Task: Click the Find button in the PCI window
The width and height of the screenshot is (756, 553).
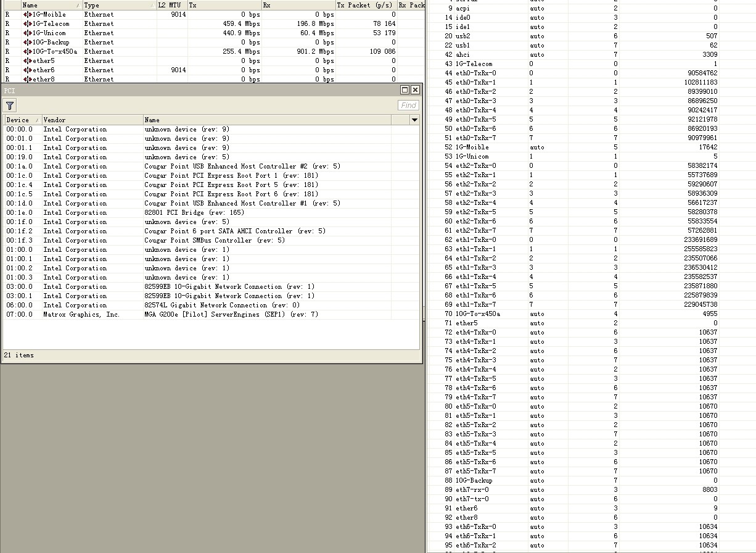Action: (408, 105)
